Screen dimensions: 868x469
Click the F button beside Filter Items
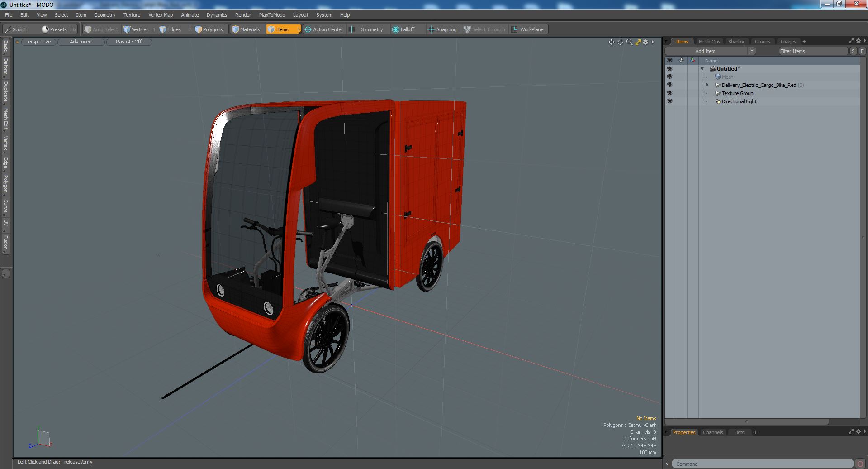[x=862, y=51]
